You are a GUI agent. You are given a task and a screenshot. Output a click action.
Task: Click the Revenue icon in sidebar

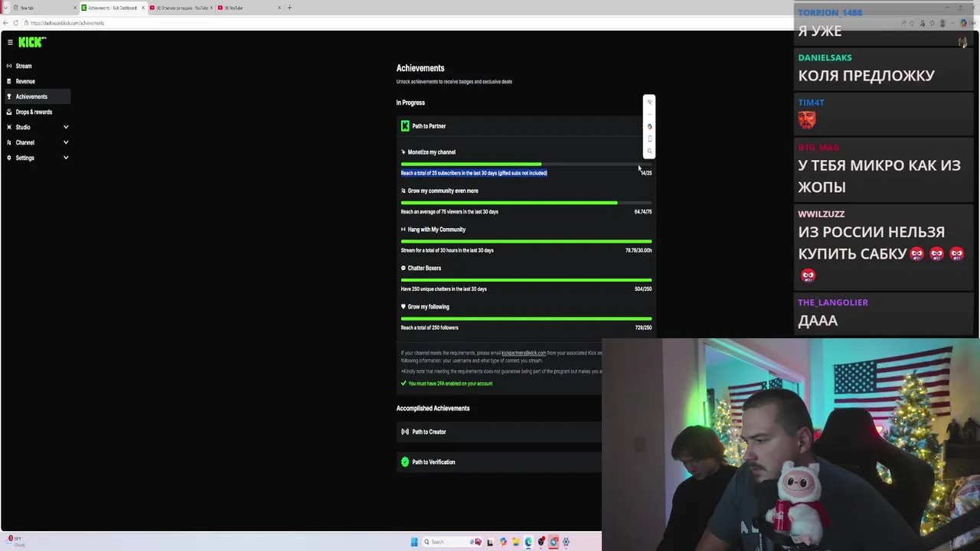9,81
